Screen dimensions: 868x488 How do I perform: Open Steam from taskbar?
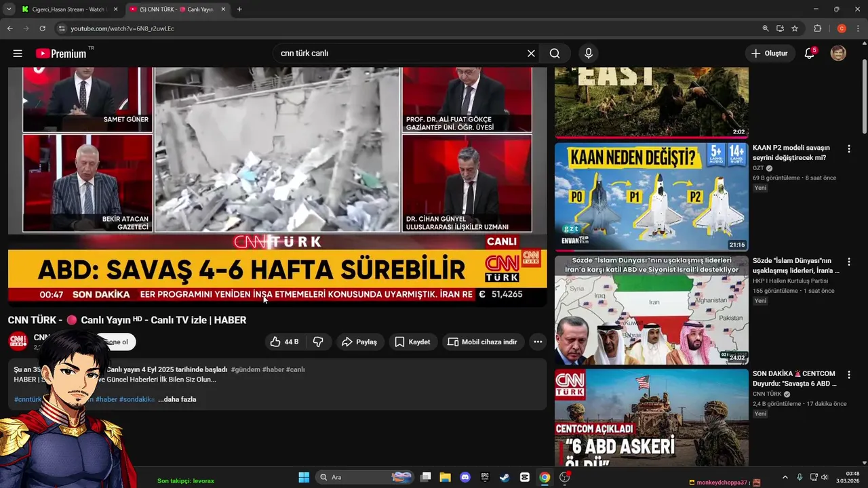tap(505, 477)
